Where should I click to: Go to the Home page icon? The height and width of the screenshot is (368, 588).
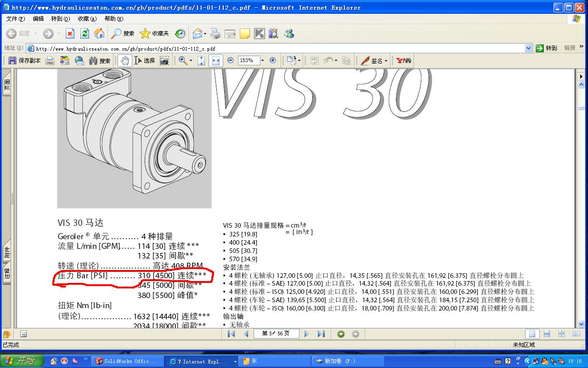99,34
